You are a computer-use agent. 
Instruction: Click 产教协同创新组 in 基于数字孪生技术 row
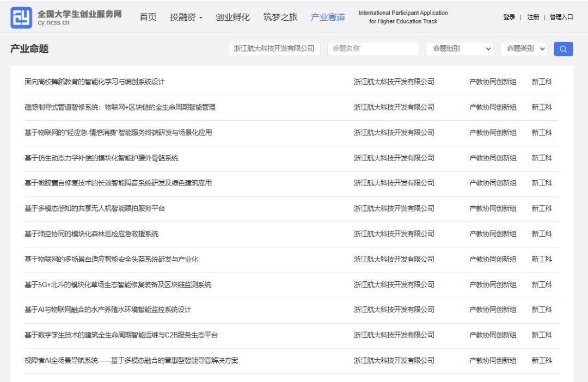click(493, 335)
